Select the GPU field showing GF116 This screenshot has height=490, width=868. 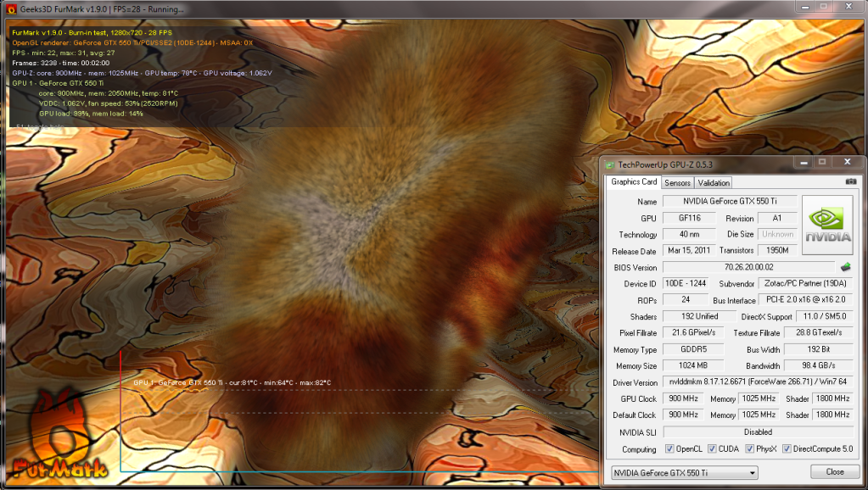coord(689,218)
